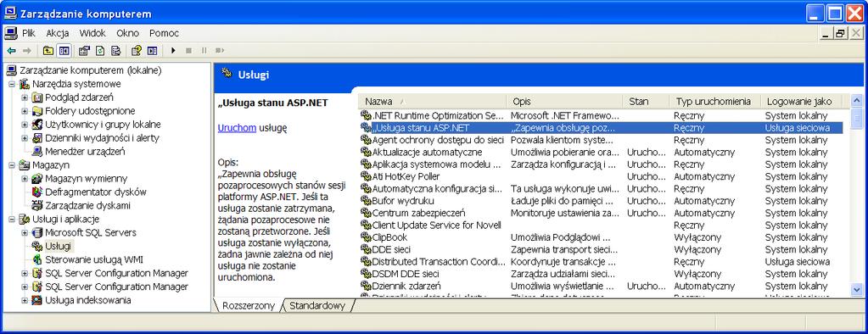Click the gear icon for ClipBook service
Screen dimensions: 868x334
(x=366, y=237)
